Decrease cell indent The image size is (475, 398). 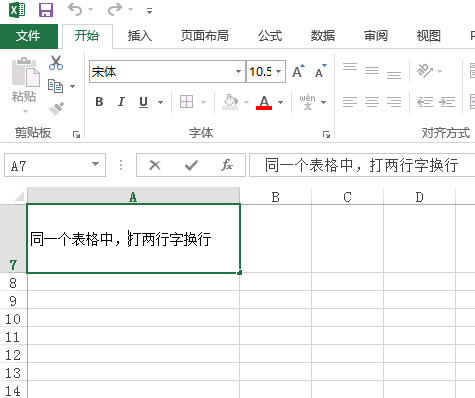point(425,102)
